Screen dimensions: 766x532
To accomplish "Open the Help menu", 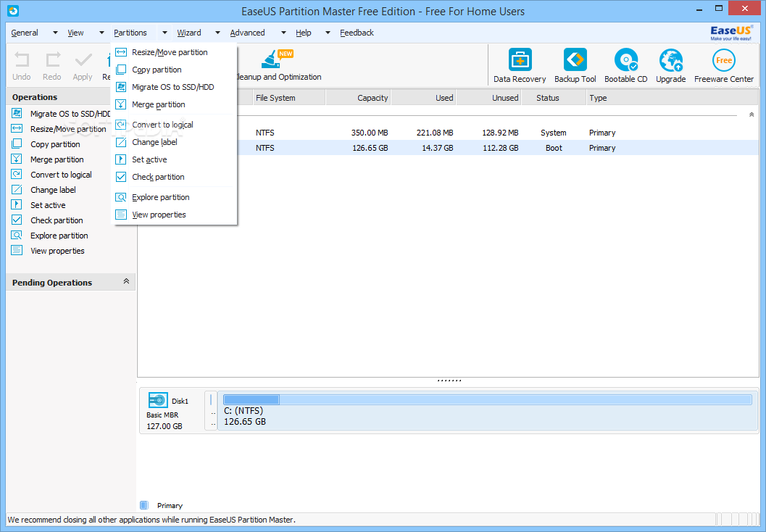I will pyautogui.click(x=304, y=33).
